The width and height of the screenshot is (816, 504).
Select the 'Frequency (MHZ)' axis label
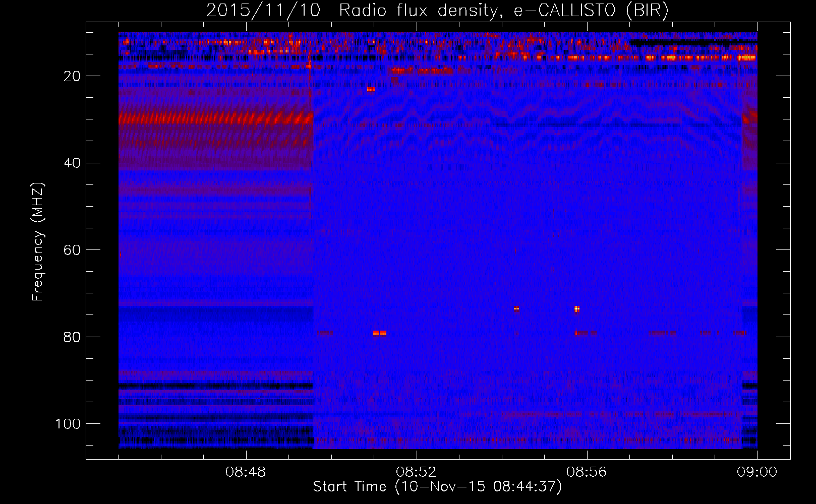(x=38, y=242)
